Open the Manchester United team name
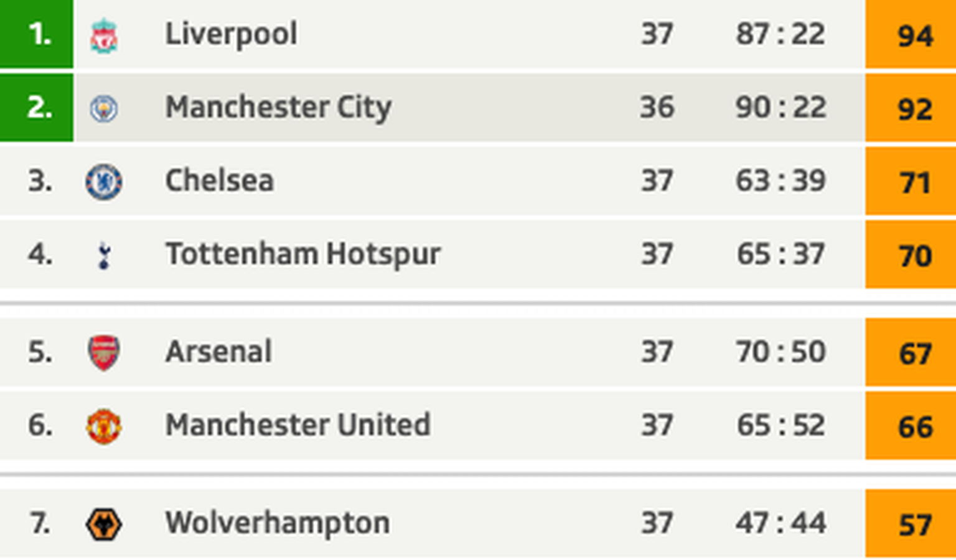Image resolution: width=956 pixels, height=560 pixels. (x=298, y=425)
